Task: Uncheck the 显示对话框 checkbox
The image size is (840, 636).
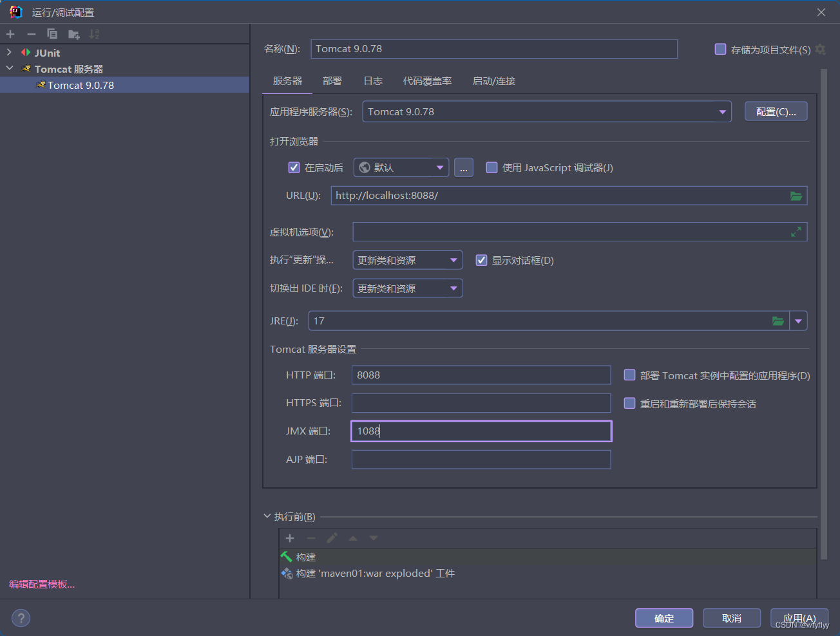Action: click(481, 260)
